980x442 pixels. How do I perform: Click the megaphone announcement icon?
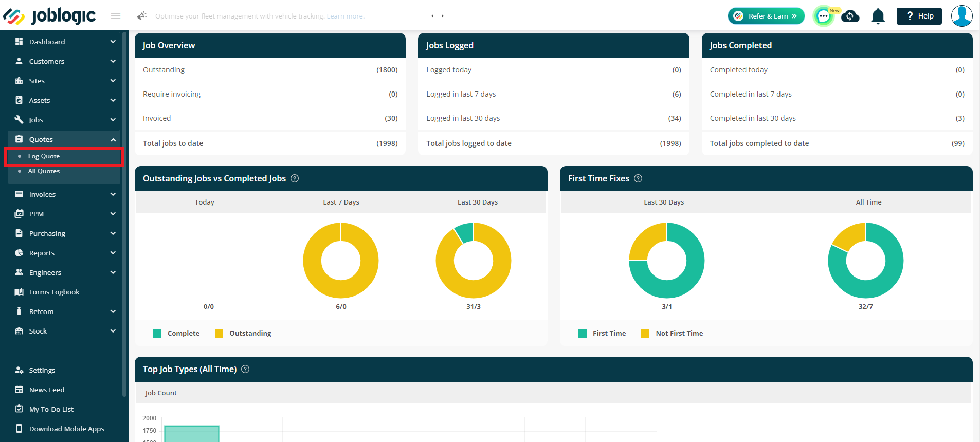click(142, 16)
